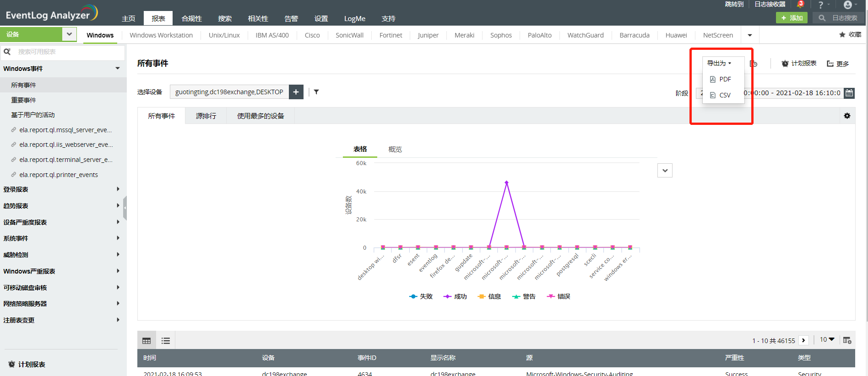868x376 pixels.
Task: Select the Fortinet device tab
Action: (391, 35)
